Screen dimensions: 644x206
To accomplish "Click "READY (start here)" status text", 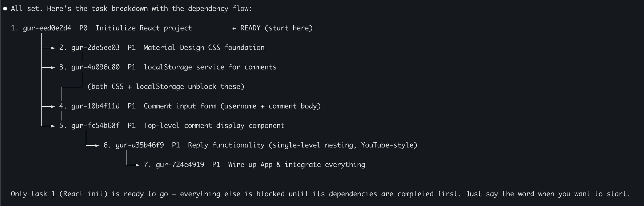I will point(276,28).
